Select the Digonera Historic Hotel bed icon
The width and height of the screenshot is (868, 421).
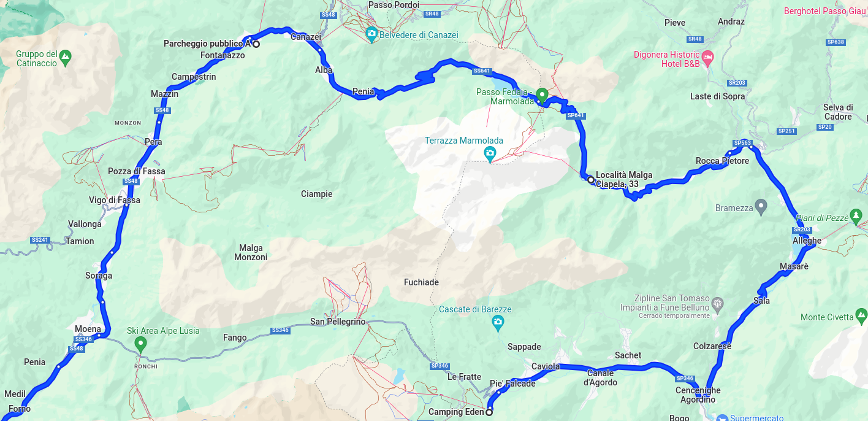tap(707, 59)
